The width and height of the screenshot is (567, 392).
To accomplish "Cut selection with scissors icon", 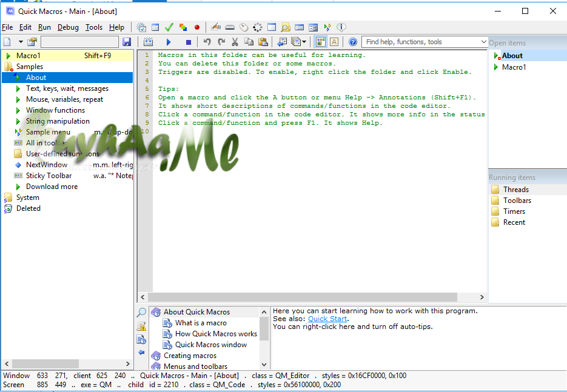I will [x=235, y=42].
